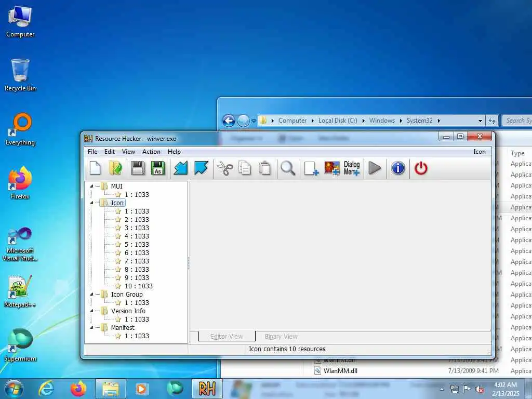532x399 pixels.
Task: Select icon resource 7 : 1033
Action: click(x=137, y=261)
